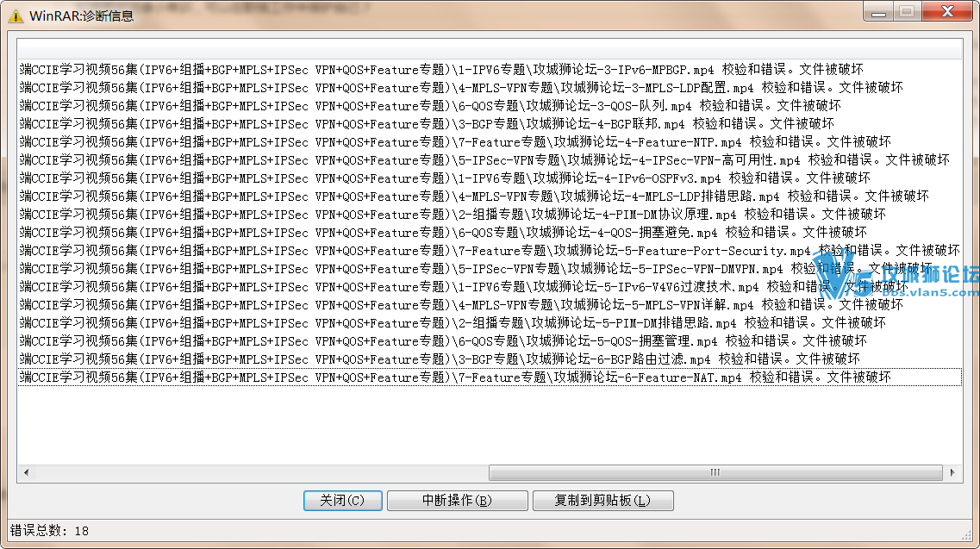The width and height of the screenshot is (980, 549).
Task: Click the WinRAR:诊断信息 title text
Action: click(82, 16)
